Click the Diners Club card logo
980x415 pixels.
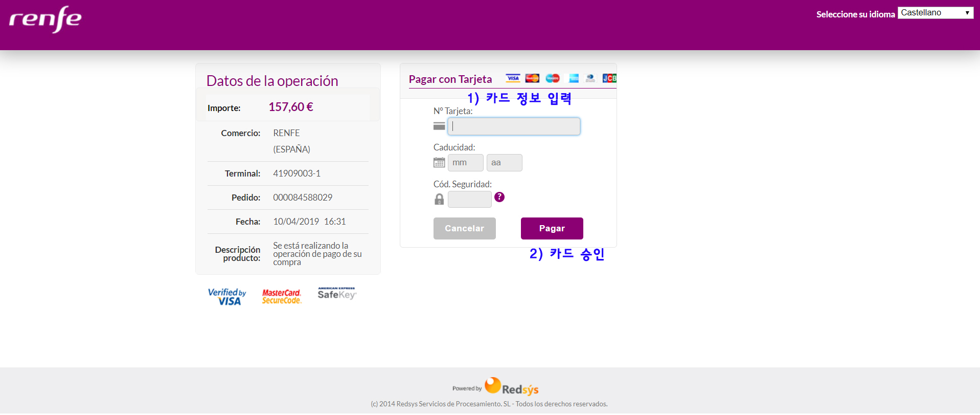590,78
